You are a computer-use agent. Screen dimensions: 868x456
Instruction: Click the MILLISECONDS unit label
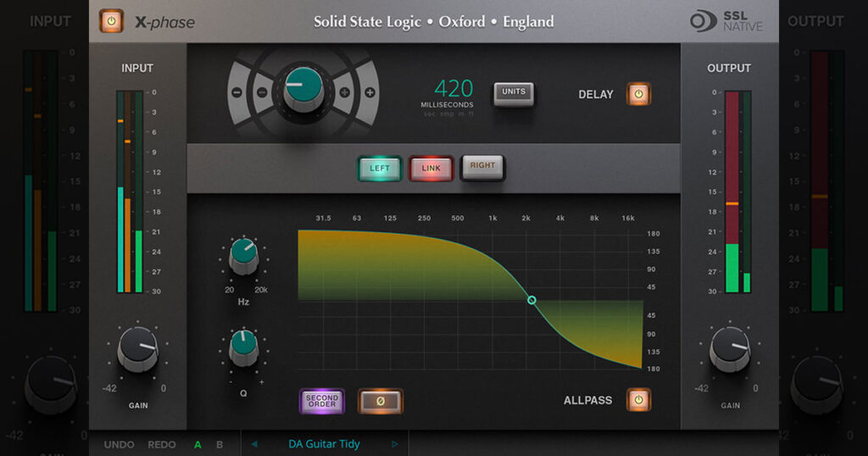[x=447, y=104]
